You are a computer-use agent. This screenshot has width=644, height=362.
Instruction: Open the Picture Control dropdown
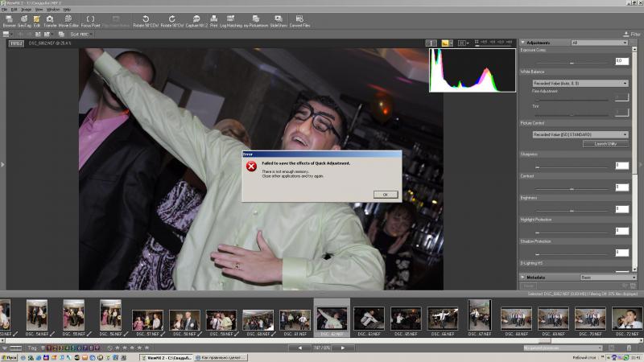coord(580,134)
